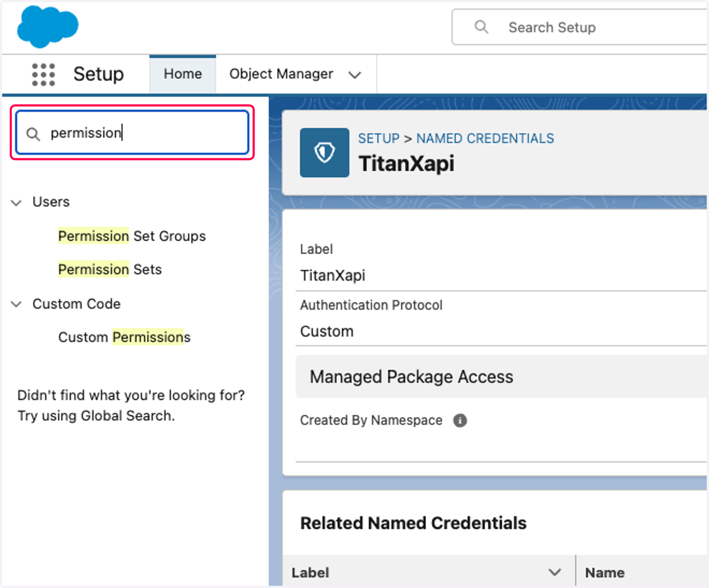The width and height of the screenshot is (709, 588).
Task: Focus the Search Setup field
Action: coord(580,27)
